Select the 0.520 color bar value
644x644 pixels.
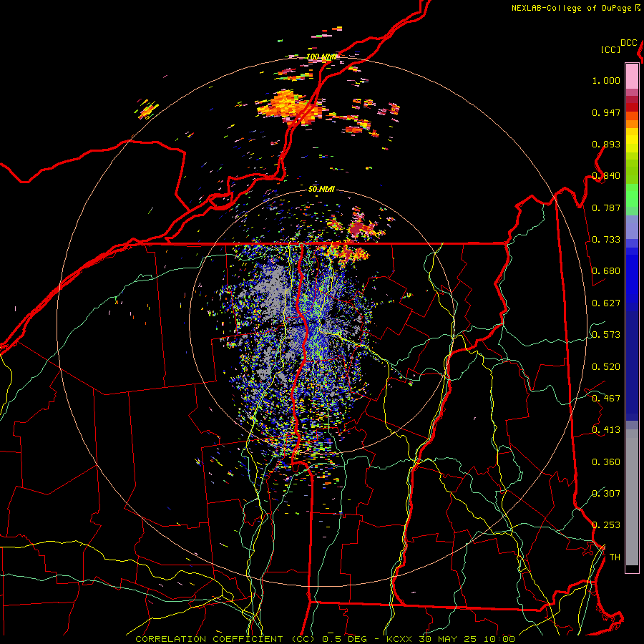click(606, 367)
